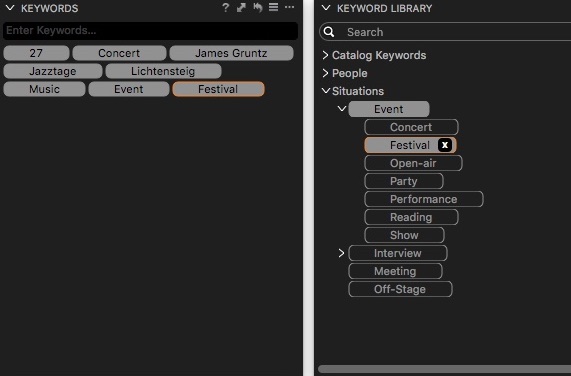
Task: Add the Party keyword from the library
Action: (x=403, y=181)
